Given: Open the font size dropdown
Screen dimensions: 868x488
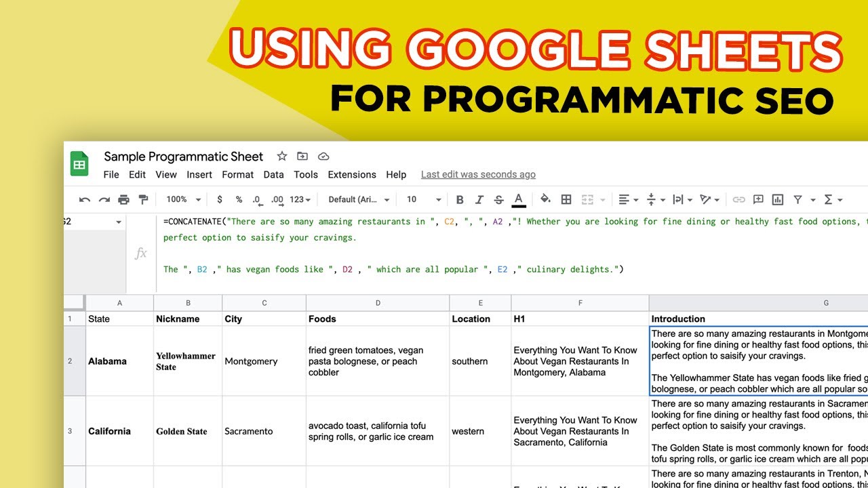Looking at the screenshot, I should [x=424, y=199].
